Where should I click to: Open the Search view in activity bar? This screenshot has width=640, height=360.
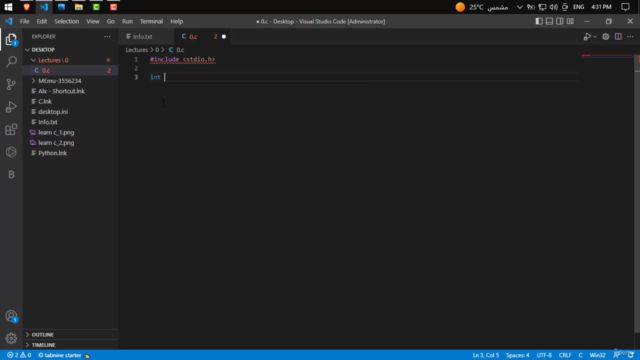11,62
